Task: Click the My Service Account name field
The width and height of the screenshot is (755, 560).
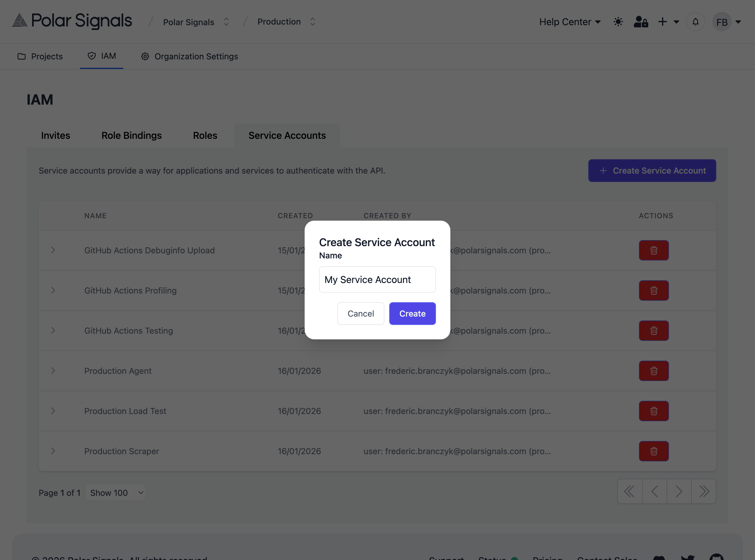Action: coord(377,279)
